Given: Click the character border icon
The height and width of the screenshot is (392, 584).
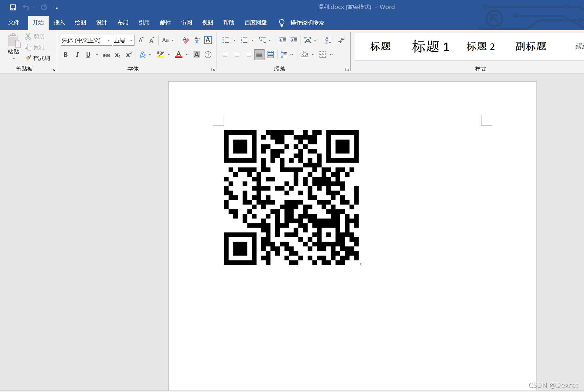Looking at the screenshot, I should (x=208, y=40).
